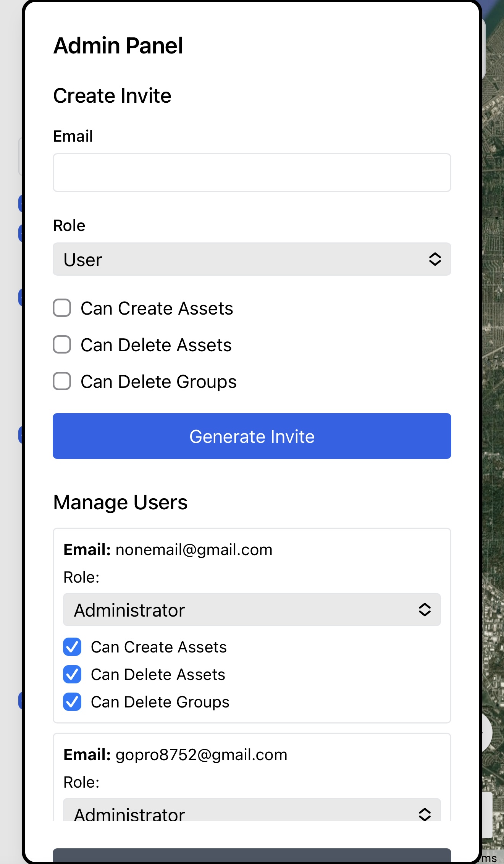Screen dimensions: 504x864
Task: Untick Can Delete Groups for nonemail@gmail.com
Action: pos(72,702)
